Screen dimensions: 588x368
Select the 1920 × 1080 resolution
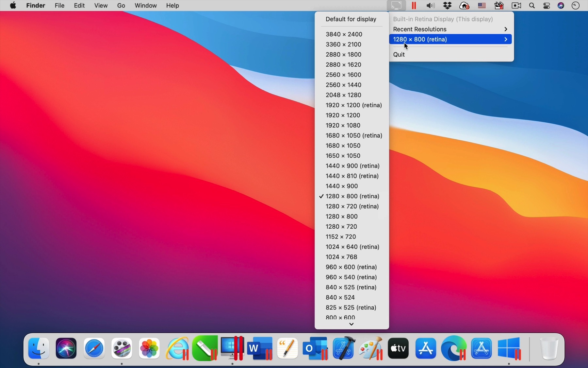[x=343, y=125]
